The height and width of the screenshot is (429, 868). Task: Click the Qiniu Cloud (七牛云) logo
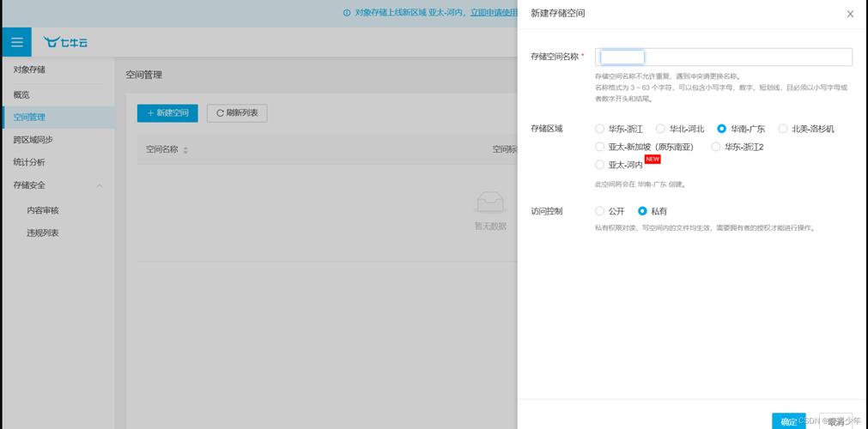tap(65, 42)
